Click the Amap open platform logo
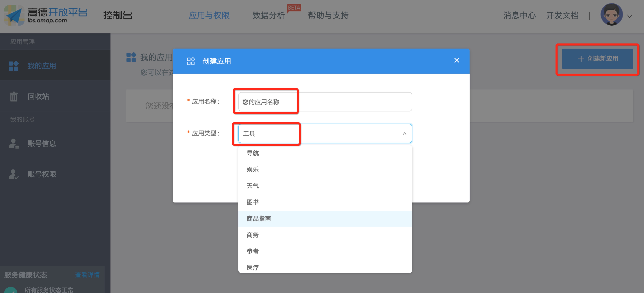The width and height of the screenshot is (644, 293). click(x=46, y=15)
